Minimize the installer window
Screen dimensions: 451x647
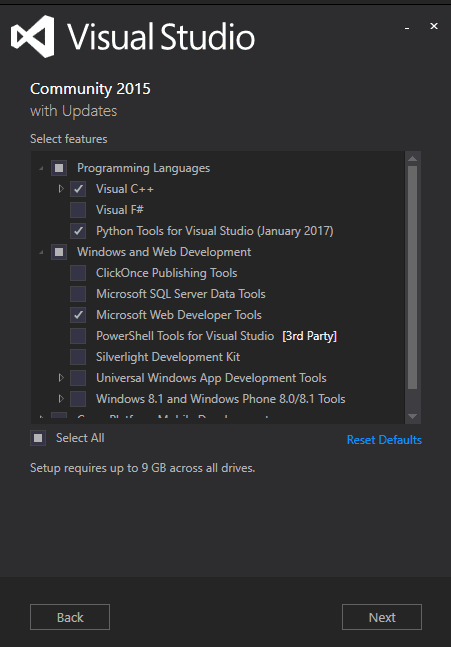[407, 27]
